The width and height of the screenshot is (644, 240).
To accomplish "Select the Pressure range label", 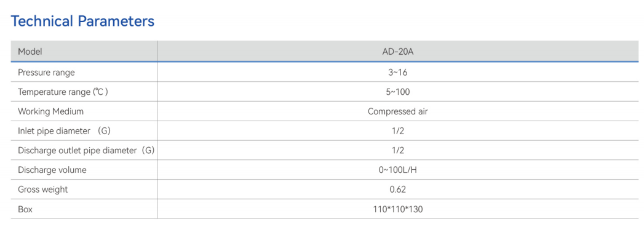I will [46, 73].
